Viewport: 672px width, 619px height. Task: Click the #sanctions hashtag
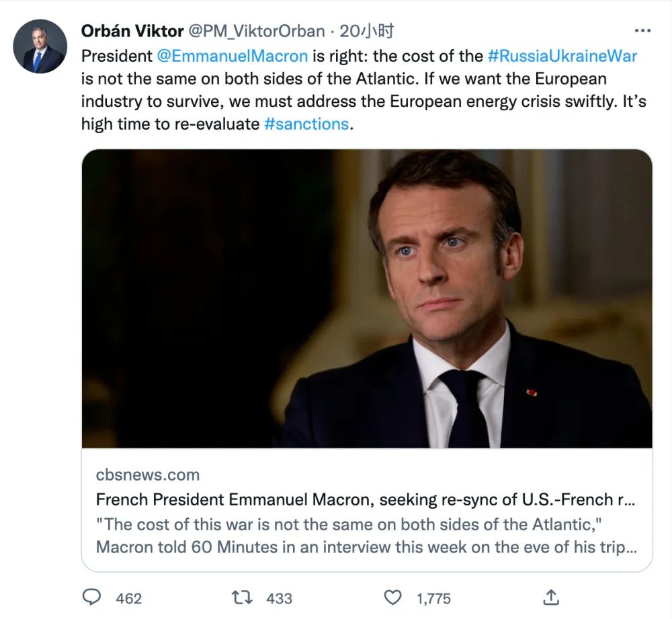pos(306,124)
